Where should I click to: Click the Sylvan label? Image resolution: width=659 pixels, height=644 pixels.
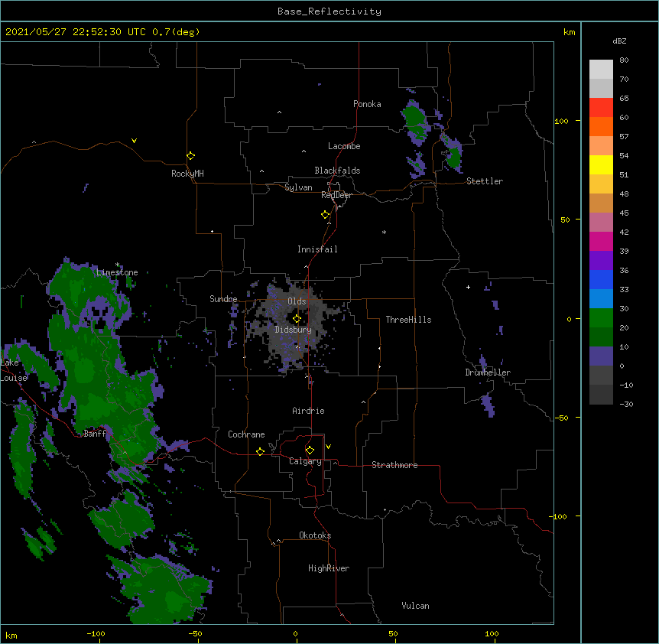(x=298, y=187)
